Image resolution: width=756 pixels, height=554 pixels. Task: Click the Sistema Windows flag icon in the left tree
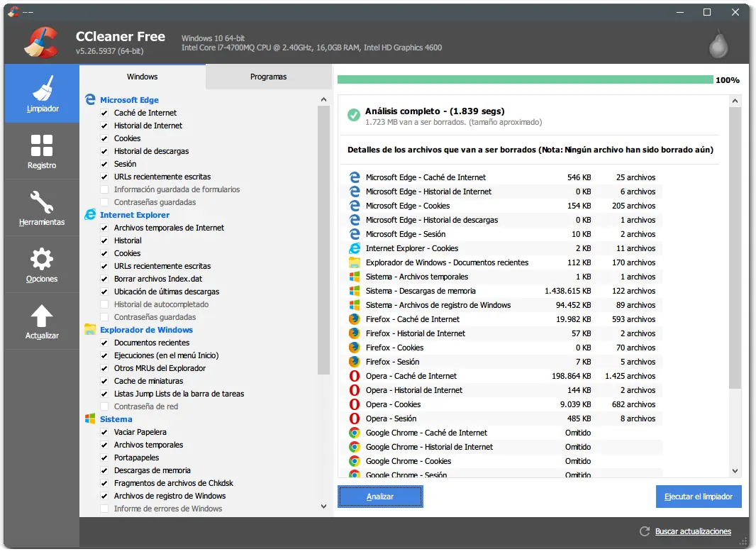point(90,419)
